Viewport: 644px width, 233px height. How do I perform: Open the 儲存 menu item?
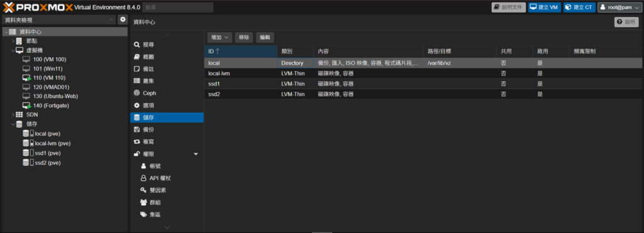coord(167,117)
